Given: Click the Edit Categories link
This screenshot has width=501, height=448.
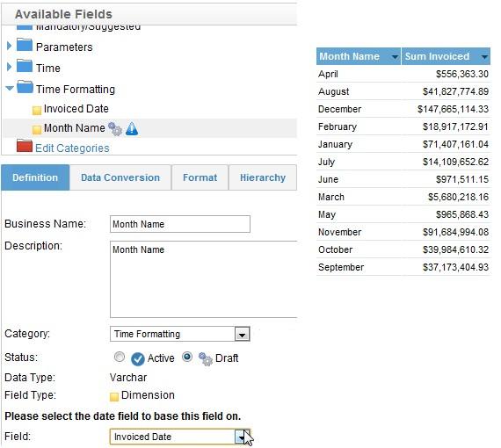Looking at the screenshot, I should (x=72, y=148).
